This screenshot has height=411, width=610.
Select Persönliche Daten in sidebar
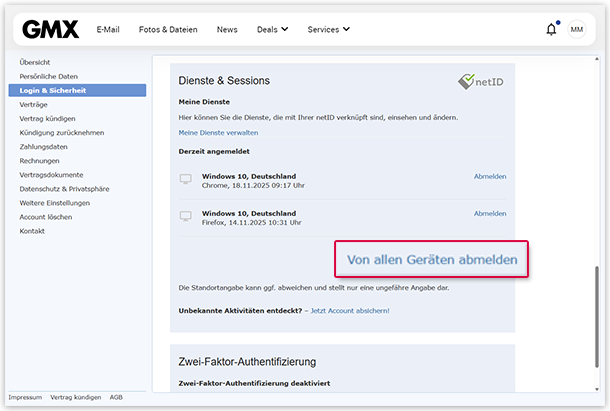[x=48, y=76]
